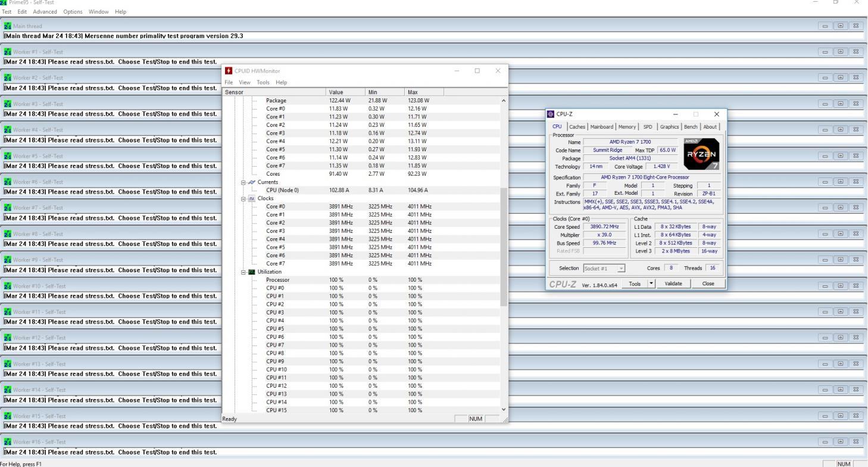868x467 pixels.
Task: Switch to SPD tab in CPU-Z
Action: [x=647, y=127]
